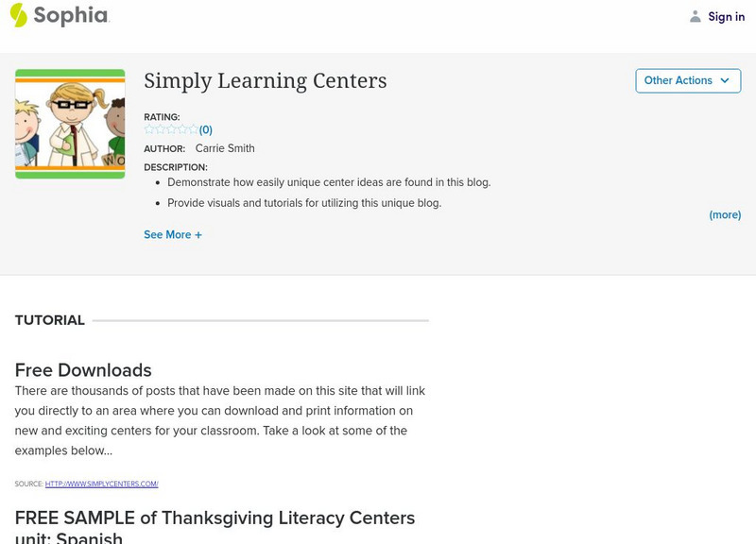This screenshot has height=544, width=756.
Task: Click the (0) rating count
Action: pos(206,130)
